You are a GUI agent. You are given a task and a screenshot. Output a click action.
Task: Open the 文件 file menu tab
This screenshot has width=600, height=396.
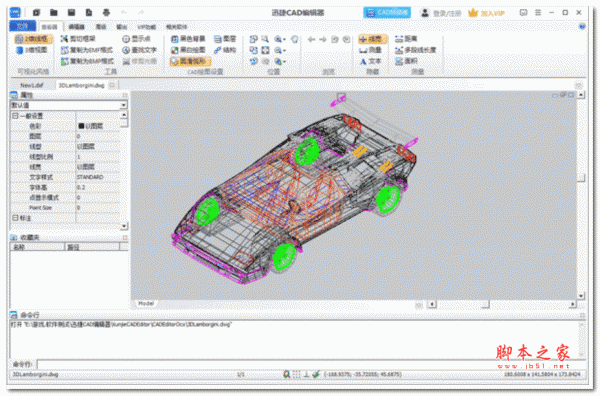(x=22, y=26)
